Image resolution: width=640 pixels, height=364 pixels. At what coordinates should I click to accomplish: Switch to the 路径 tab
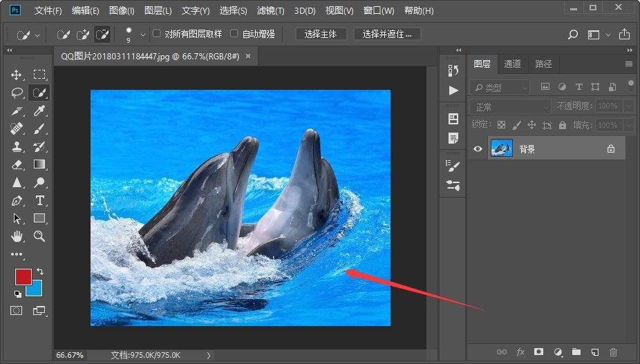pos(543,64)
